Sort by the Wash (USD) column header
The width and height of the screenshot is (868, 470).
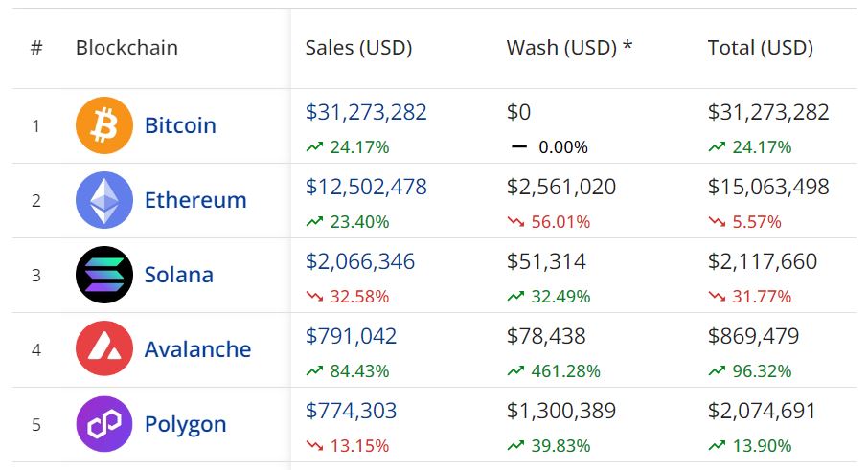tap(569, 48)
